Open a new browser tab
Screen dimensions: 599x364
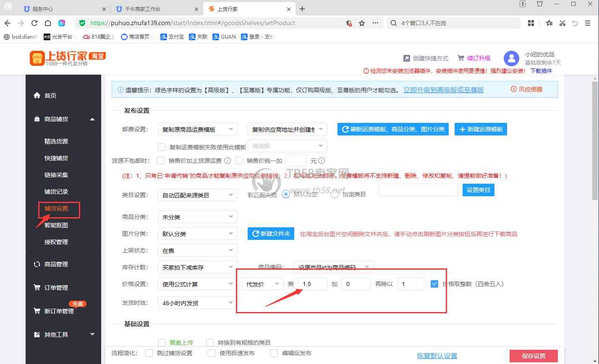pyautogui.click(x=302, y=9)
